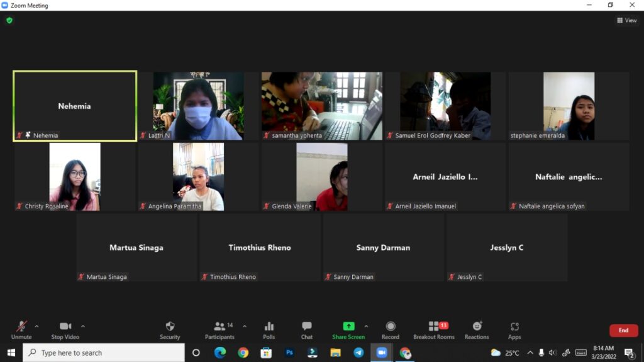Start recording with the Record icon
The image size is (644, 362).
point(391,327)
